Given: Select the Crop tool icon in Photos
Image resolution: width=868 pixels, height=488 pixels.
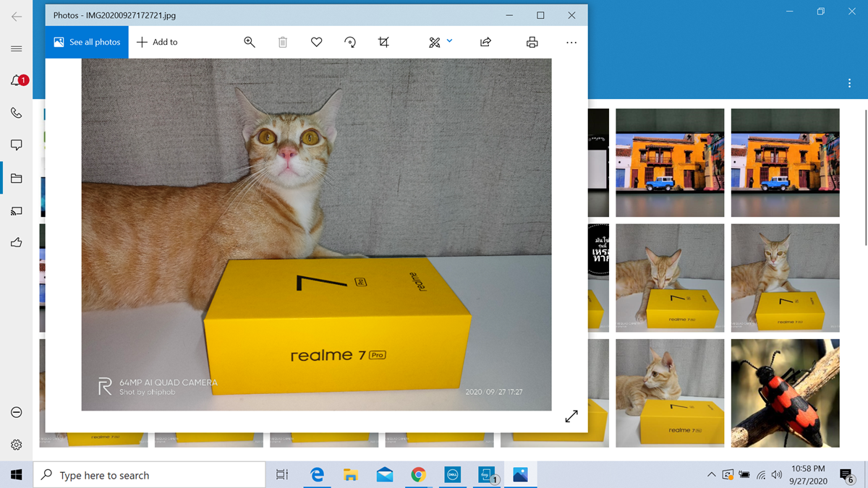Looking at the screenshot, I should tap(384, 42).
